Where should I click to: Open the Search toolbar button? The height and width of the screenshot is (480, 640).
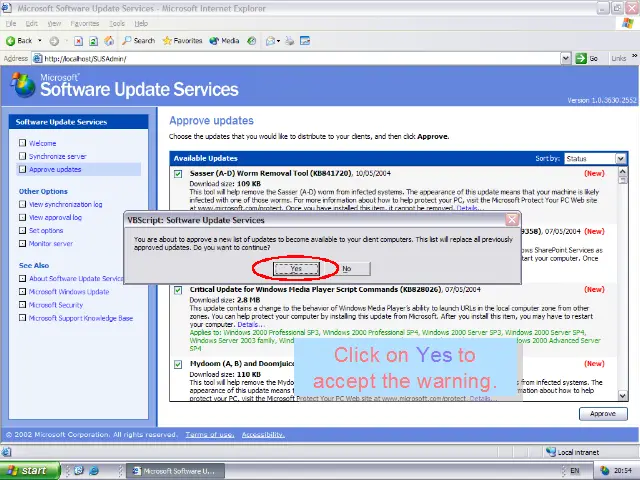pos(139,41)
